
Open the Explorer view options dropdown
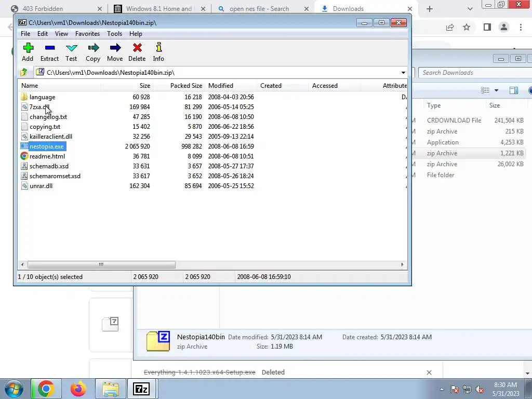pyautogui.click(x=496, y=90)
